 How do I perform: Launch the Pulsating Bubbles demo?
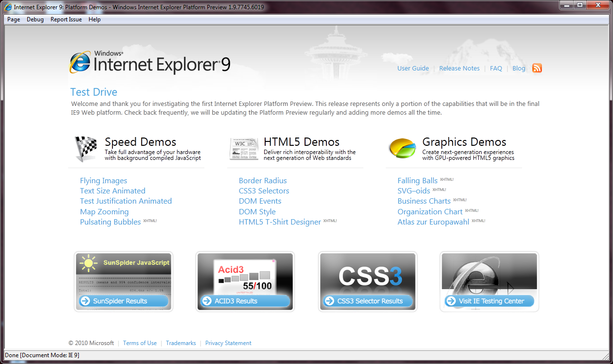point(110,222)
